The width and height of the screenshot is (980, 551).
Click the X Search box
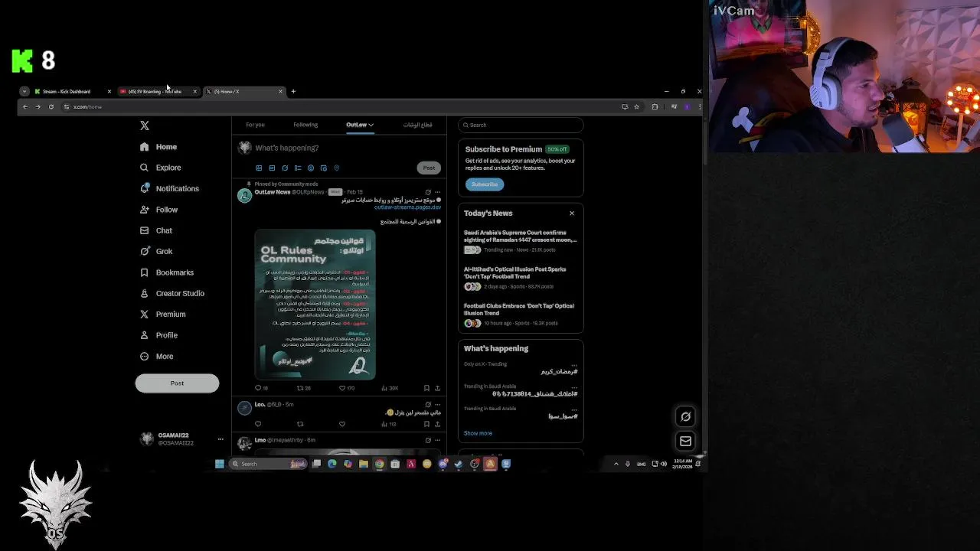pos(521,125)
